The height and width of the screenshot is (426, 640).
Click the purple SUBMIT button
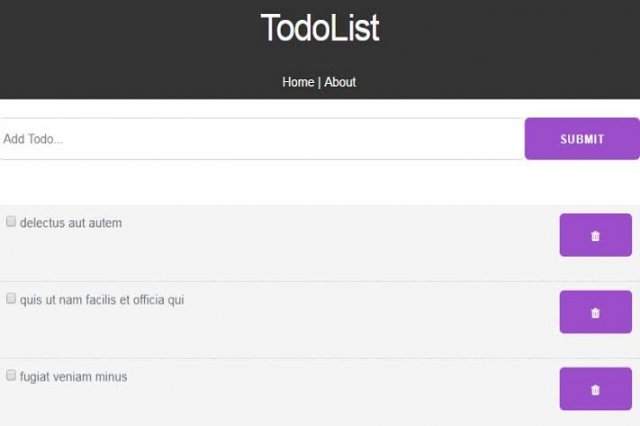tap(582, 139)
